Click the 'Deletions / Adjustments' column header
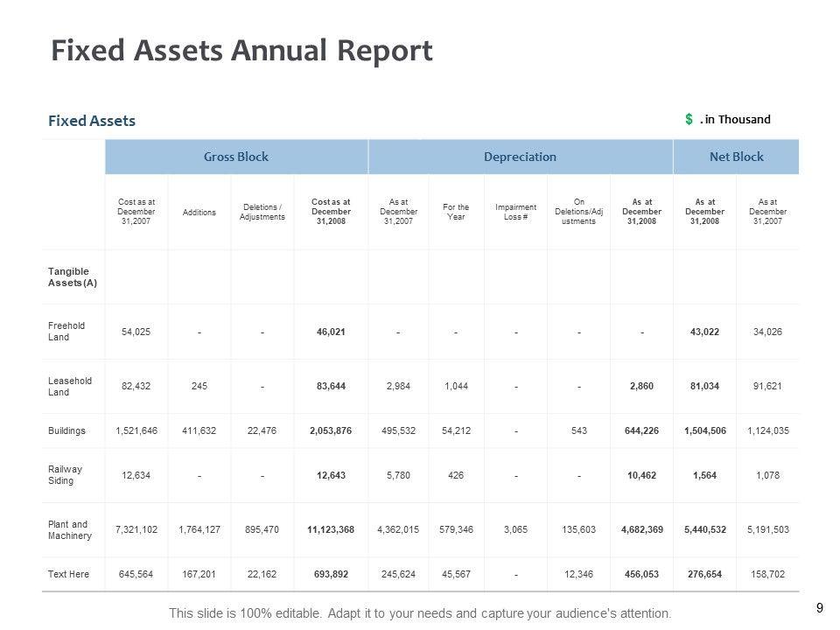The width and height of the screenshot is (840, 630). (262, 212)
